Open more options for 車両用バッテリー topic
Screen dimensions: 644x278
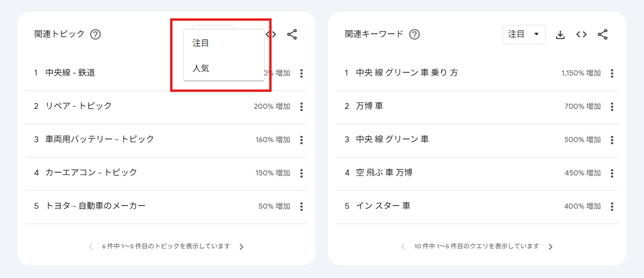coord(301,140)
